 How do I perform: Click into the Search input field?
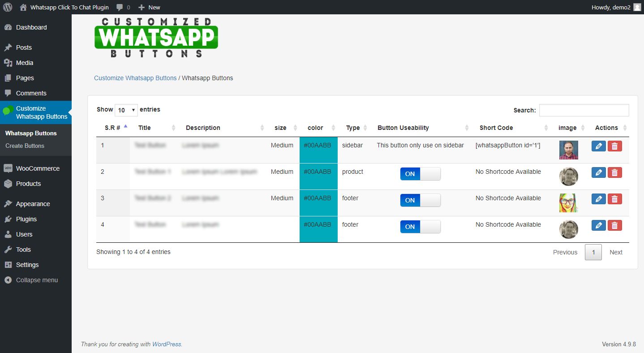584,110
